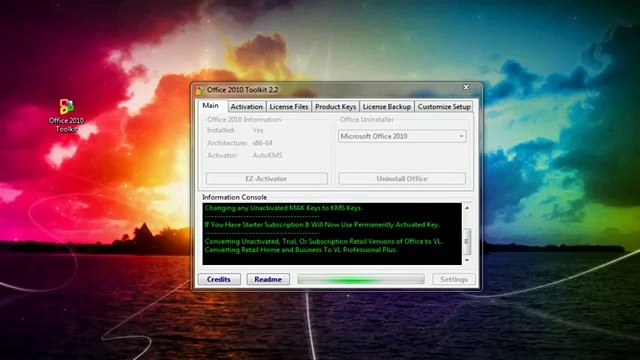This screenshot has width=640, height=360.
Task: Click the 'Converting Retail Home and Business' console line
Action: tap(300, 250)
